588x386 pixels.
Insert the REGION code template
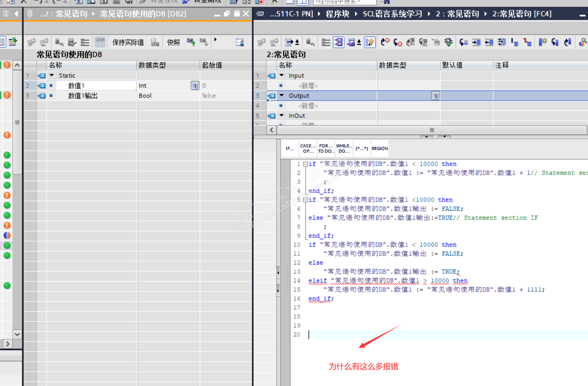[x=380, y=148]
